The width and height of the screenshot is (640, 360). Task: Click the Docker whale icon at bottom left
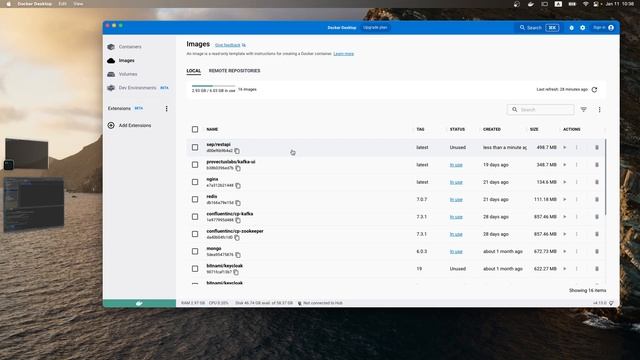pyautogui.click(x=139, y=303)
